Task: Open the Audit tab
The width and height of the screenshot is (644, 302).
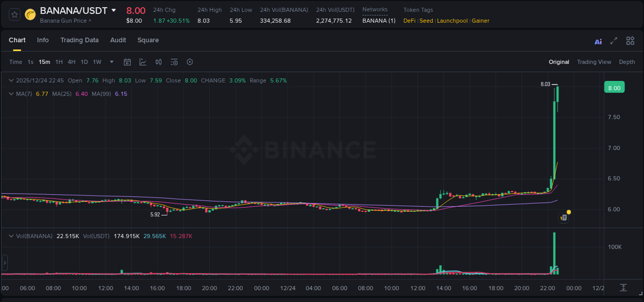Action: (118, 40)
